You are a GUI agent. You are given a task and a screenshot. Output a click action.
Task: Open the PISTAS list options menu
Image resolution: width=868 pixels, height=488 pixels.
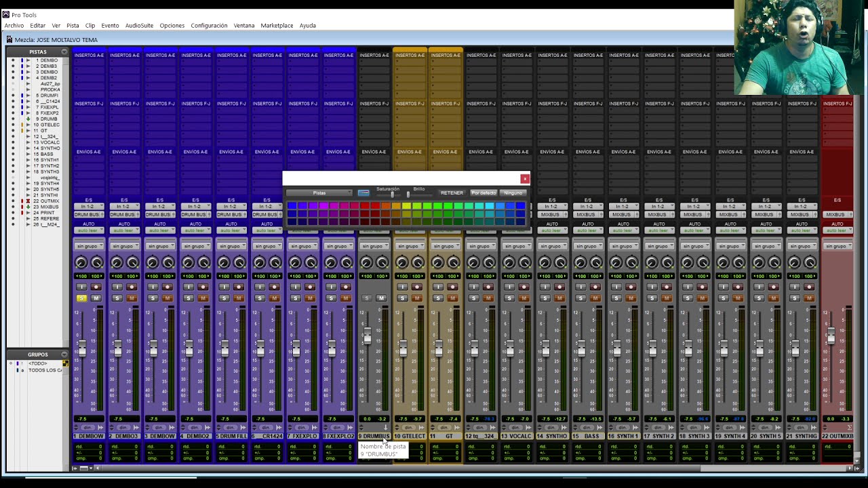pos(64,52)
